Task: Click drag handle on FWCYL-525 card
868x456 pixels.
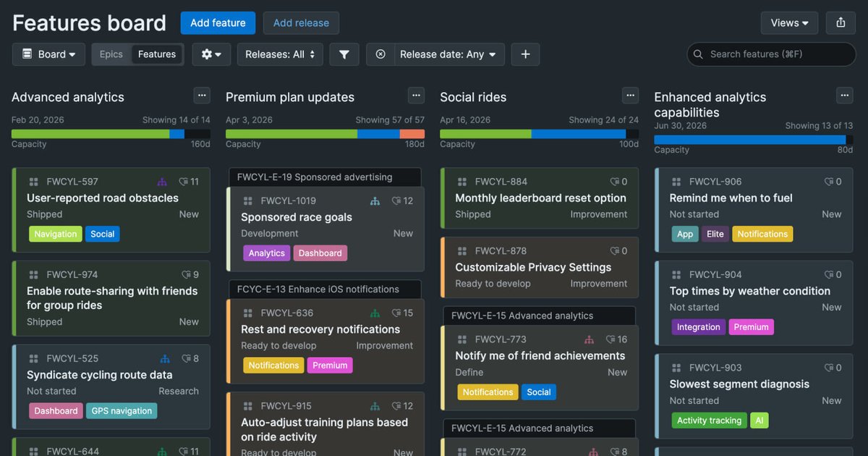Action: click(x=33, y=358)
